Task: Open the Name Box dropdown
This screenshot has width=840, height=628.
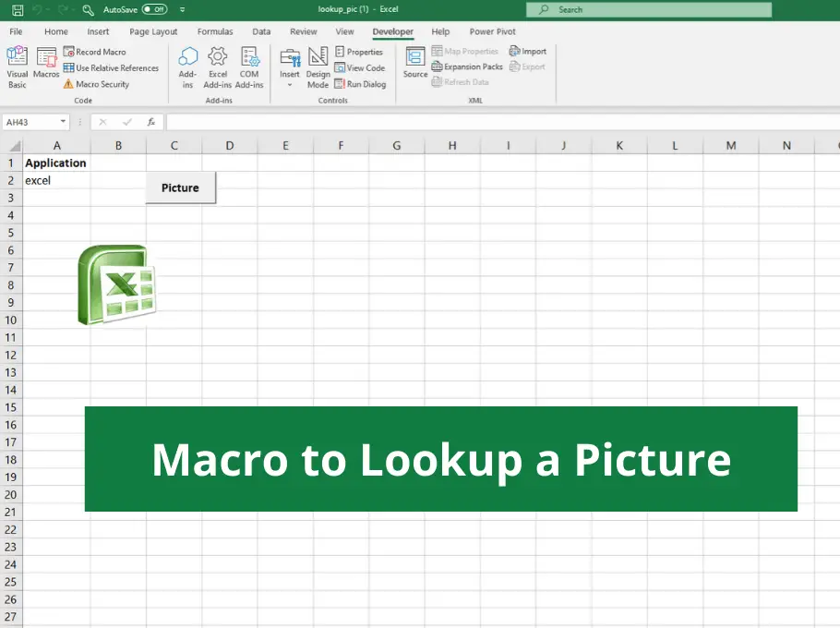Action: coord(64,121)
